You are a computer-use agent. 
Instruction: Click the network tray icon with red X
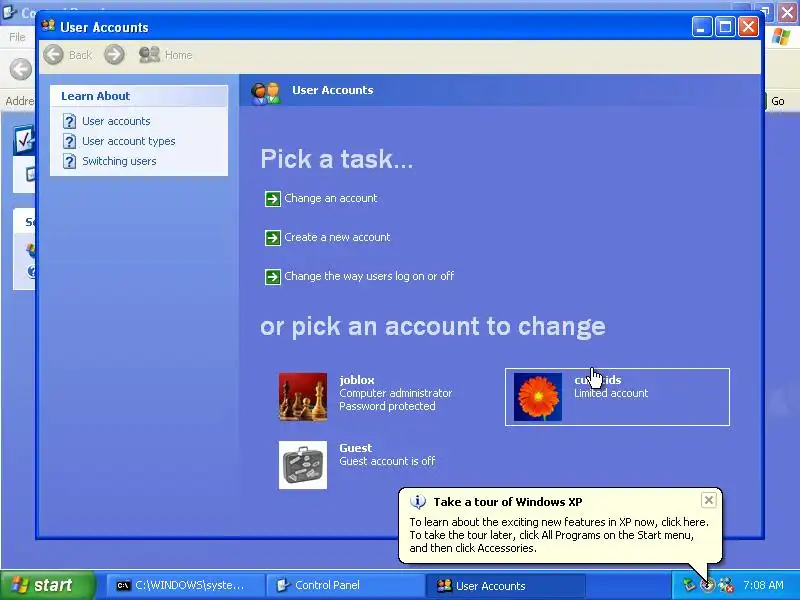726,585
